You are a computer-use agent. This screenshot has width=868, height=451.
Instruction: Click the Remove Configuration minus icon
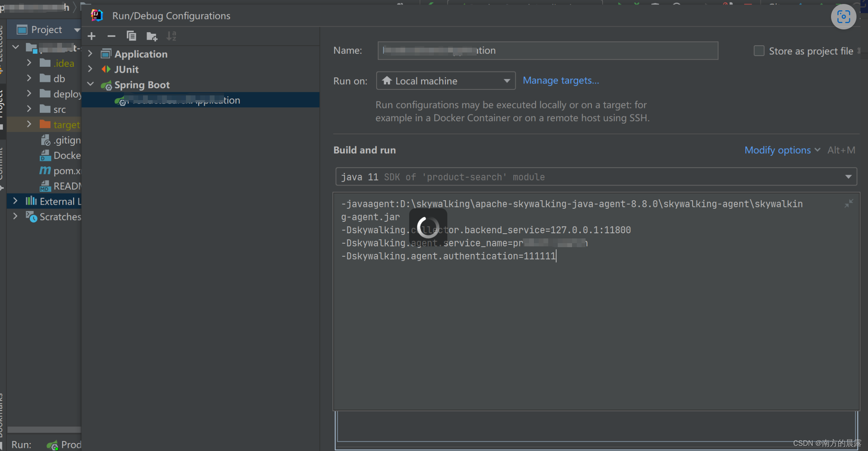pyautogui.click(x=111, y=36)
